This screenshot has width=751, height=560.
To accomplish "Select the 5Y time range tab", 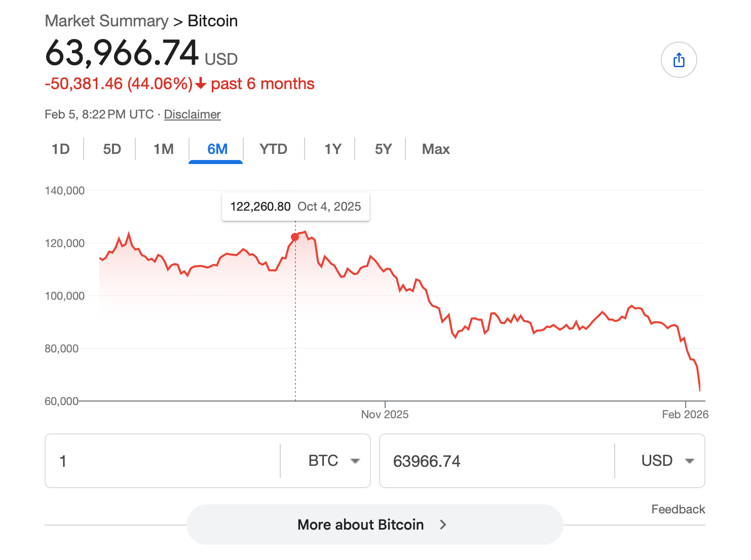I will click(x=384, y=149).
